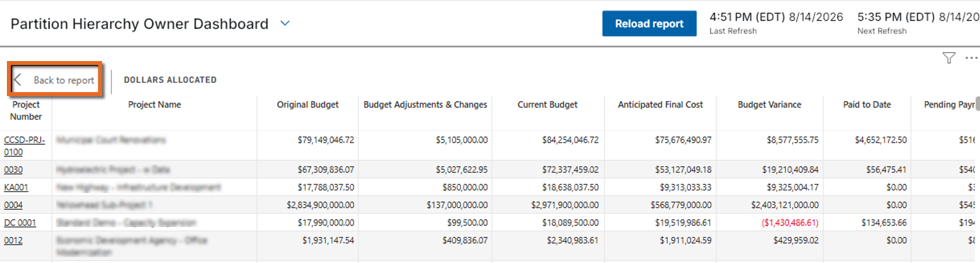Click the vertical scrollbar thumb of table

(978, 103)
